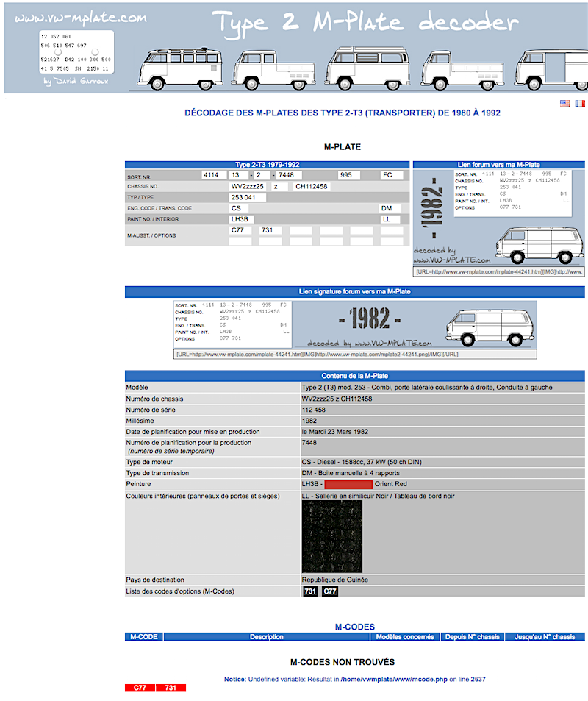Click the SORT NR field containing 4114
Image resolution: width=588 pixels, height=701 pixels.
pyautogui.click(x=214, y=175)
